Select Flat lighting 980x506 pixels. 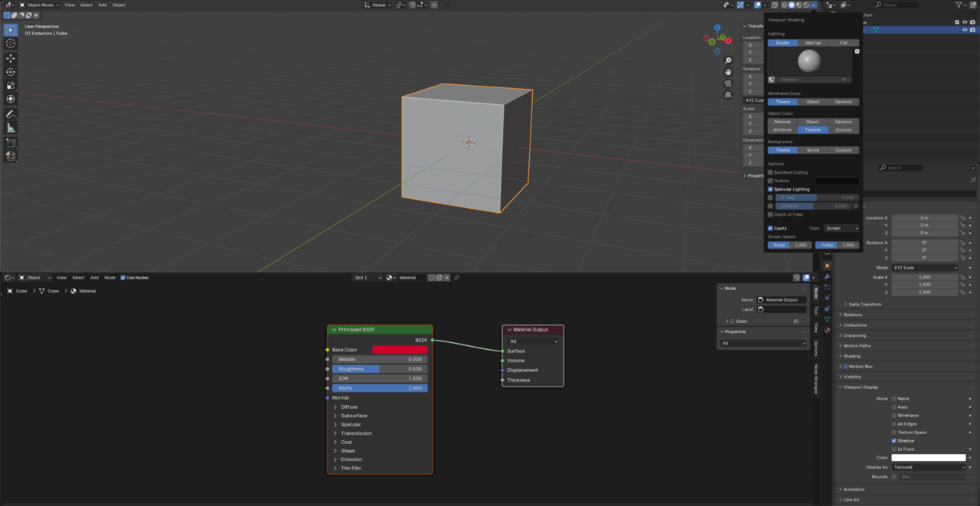[844, 43]
